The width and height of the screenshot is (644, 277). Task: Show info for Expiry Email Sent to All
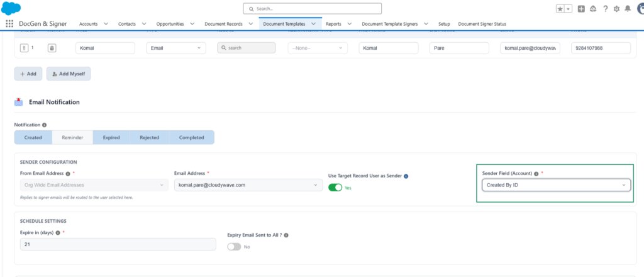click(x=286, y=235)
